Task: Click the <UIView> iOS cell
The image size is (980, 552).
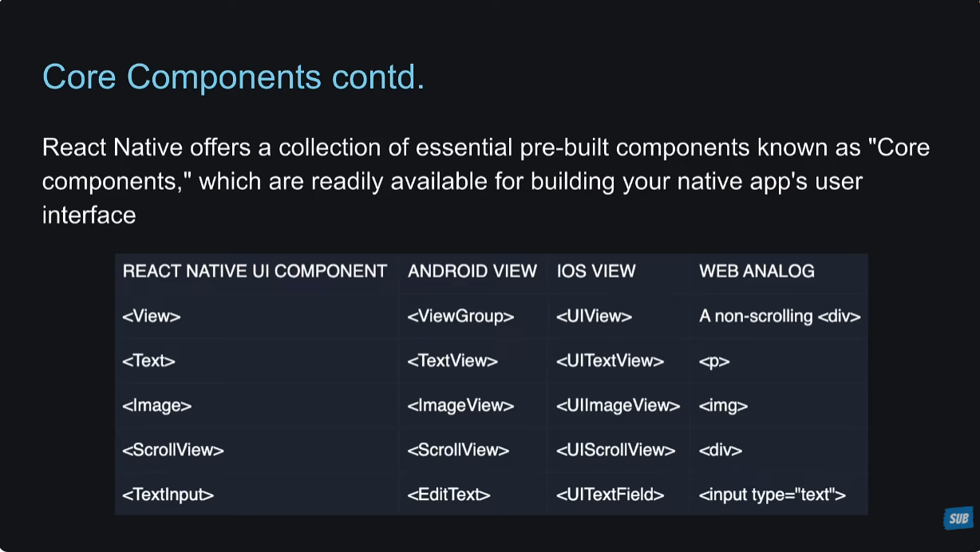Action: point(595,316)
